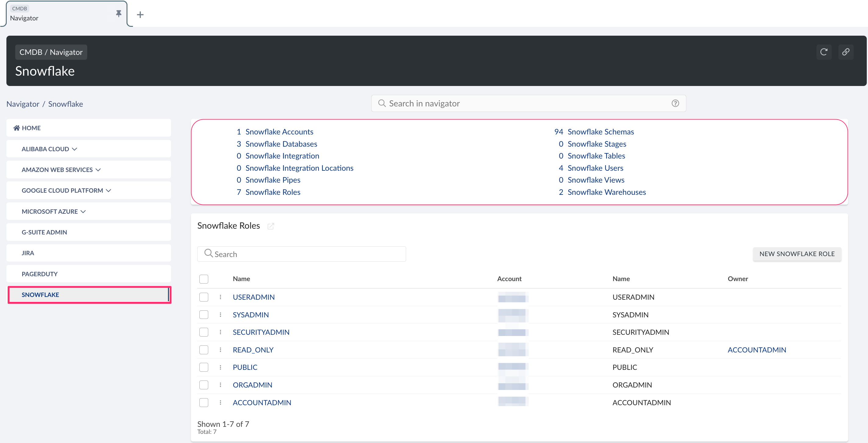868x443 pixels.
Task: Open the PagerDuty sidebar item
Action: tap(39, 274)
